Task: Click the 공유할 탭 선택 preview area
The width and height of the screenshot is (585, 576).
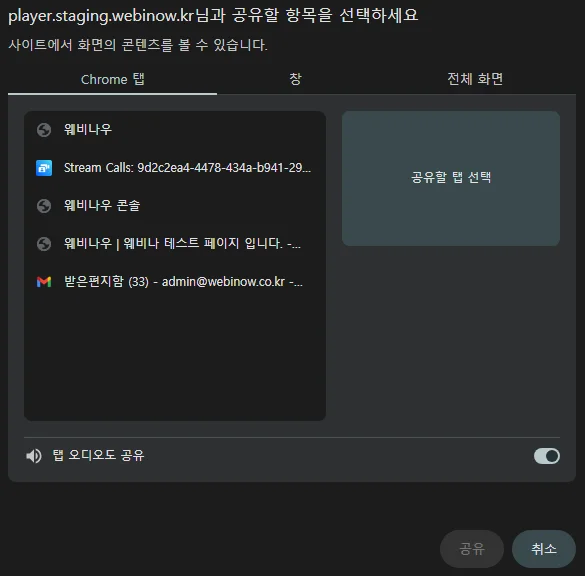Action: click(x=451, y=178)
